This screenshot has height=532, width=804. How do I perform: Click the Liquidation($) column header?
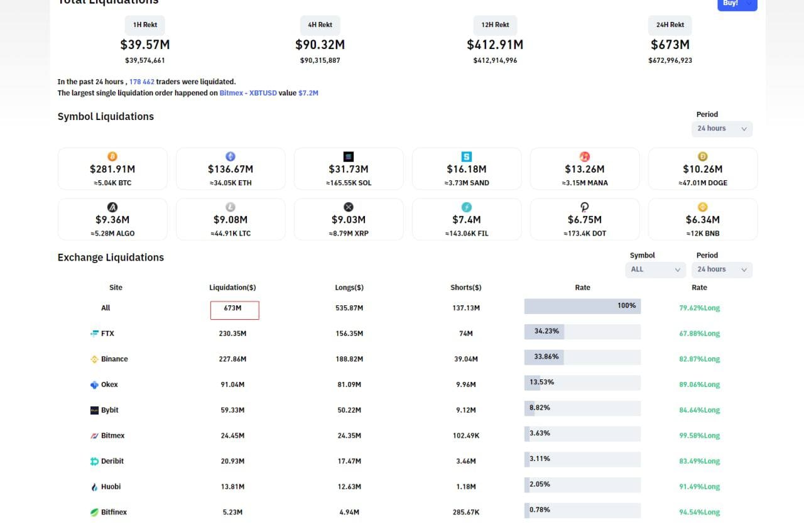[232, 288]
